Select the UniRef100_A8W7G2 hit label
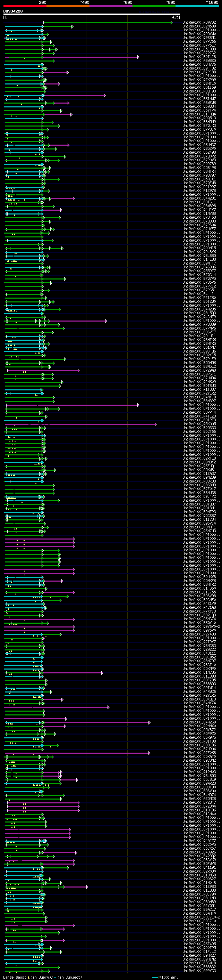This screenshot has width=222, height=980. [199, 23]
